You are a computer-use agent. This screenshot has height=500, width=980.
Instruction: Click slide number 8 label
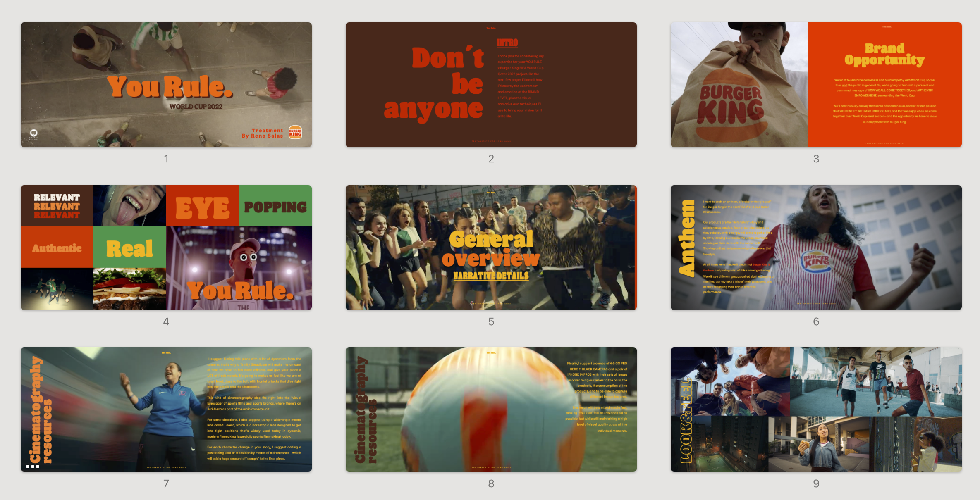pos(491,483)
